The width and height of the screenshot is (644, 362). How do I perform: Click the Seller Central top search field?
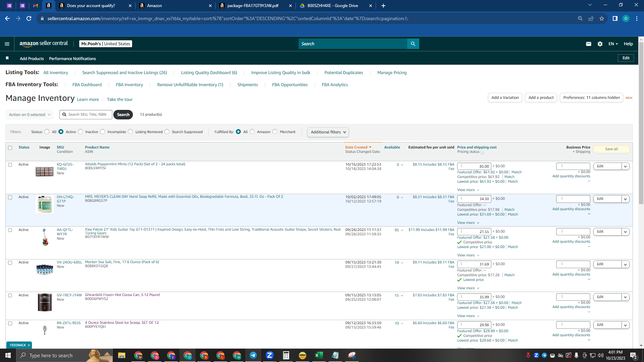point(353,44)
